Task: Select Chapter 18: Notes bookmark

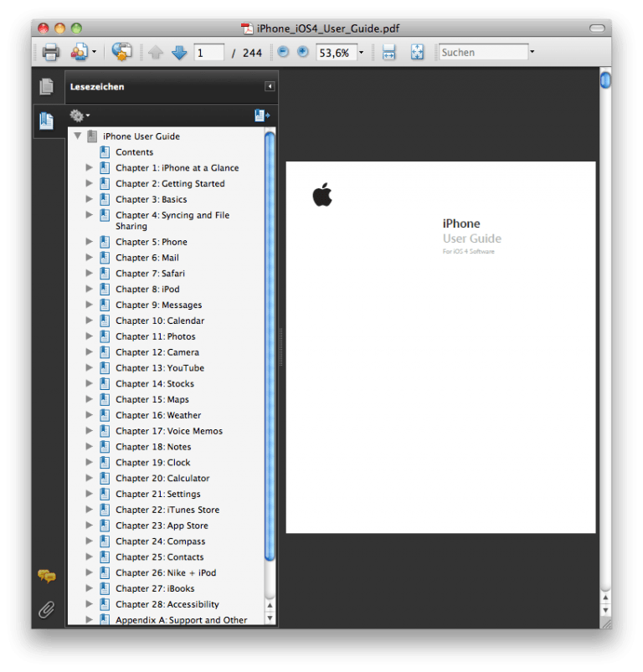Action: click(153, 447)
